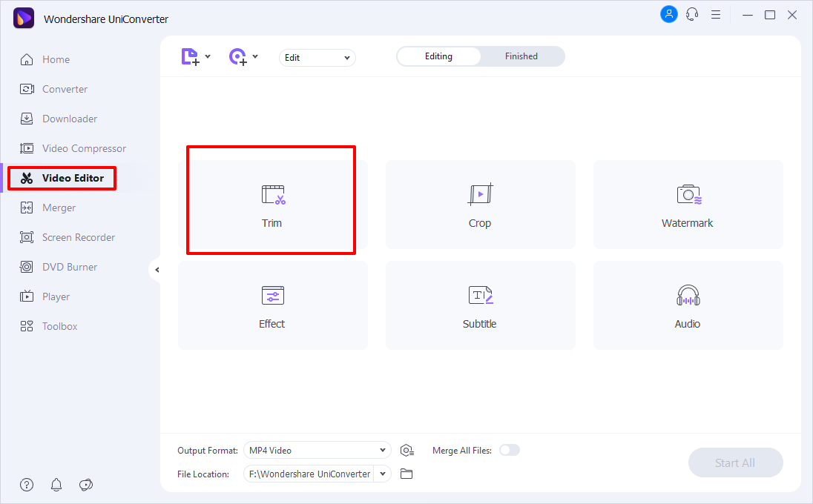The image size is (813, 504).
Task: Click the Trim tool card
Action: pos(273,205)
